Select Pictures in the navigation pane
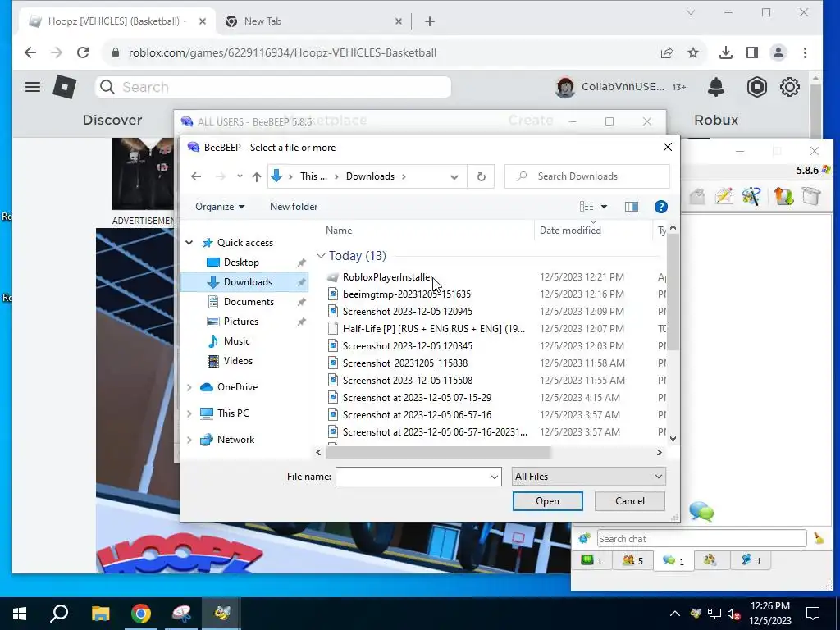Image resolution: width=840 pixels, height=630 pixels. click(x=240, y=322)
